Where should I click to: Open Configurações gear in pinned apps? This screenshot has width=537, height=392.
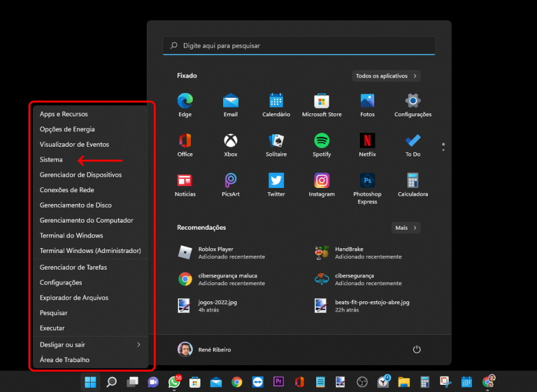413,105
